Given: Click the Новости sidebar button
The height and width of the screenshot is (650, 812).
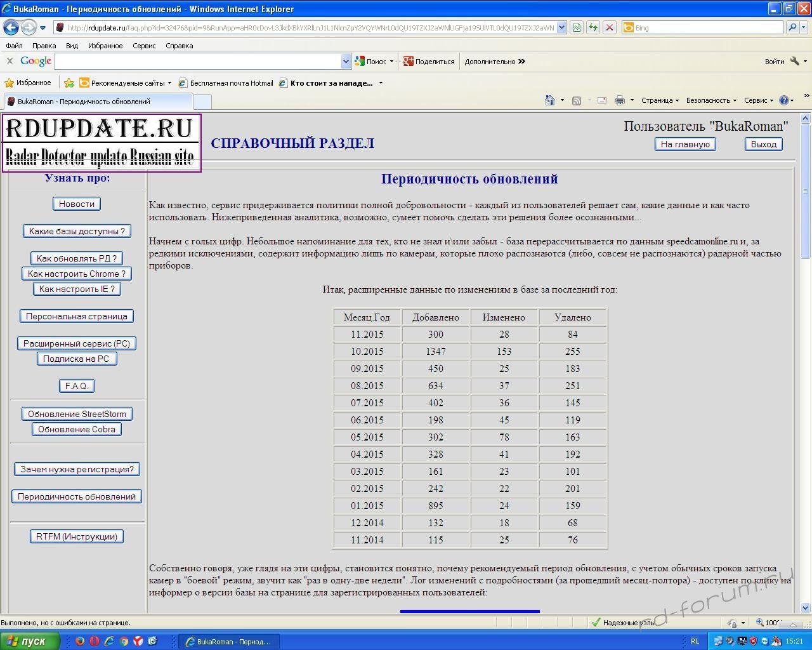Looking at the screenshot, I should tap(77, 204).
